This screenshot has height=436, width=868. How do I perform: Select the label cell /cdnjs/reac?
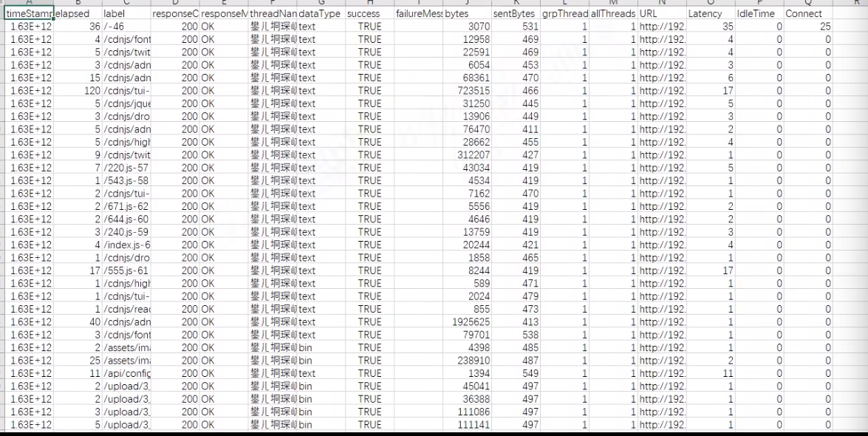point(126,309)
